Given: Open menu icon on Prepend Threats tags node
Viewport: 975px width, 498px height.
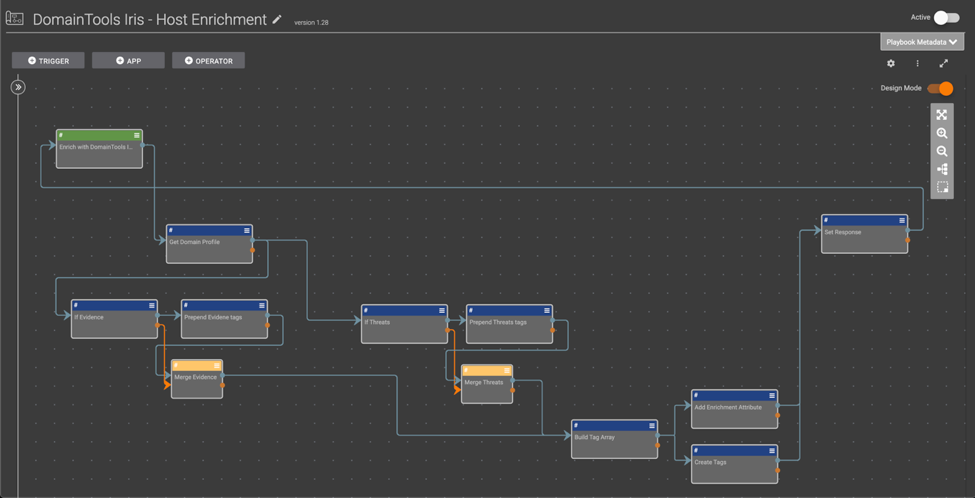Looking at the screenshot, I should point(547,310).
